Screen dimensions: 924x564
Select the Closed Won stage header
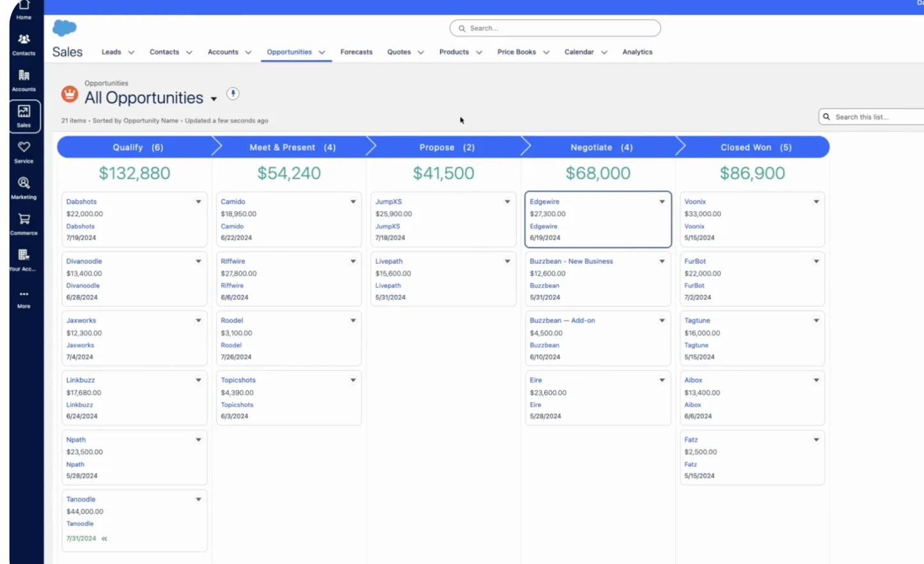click(x=755, y=147)
